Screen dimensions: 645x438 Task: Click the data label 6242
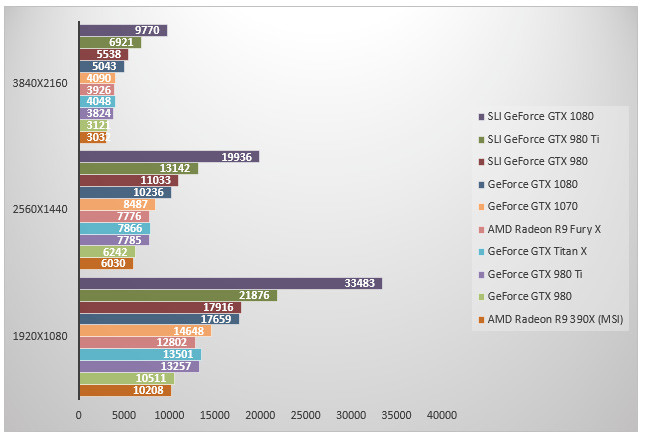pyautogui.click(x=115, y=252)
